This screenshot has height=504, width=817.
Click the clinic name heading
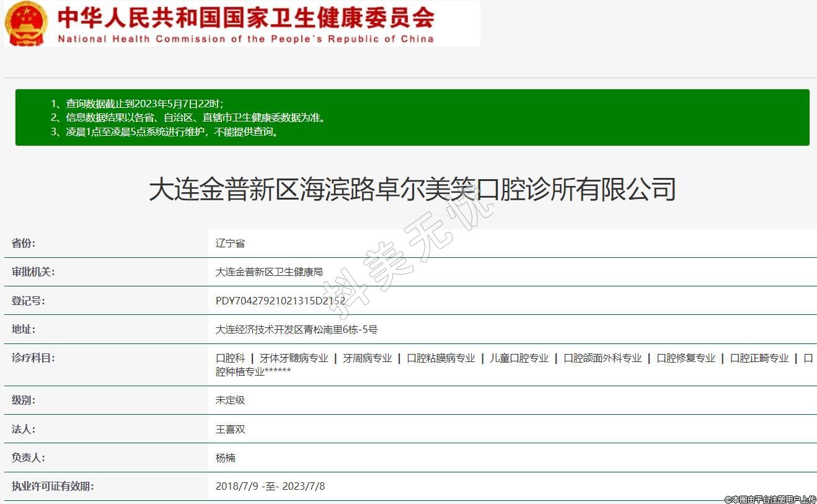pos(412,188)
